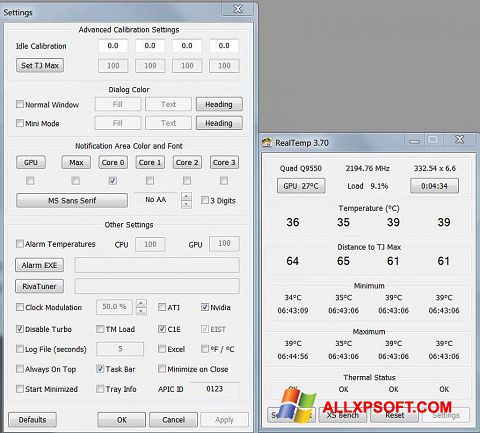Click Fill button for Normal Window

[x=118, y=104]
